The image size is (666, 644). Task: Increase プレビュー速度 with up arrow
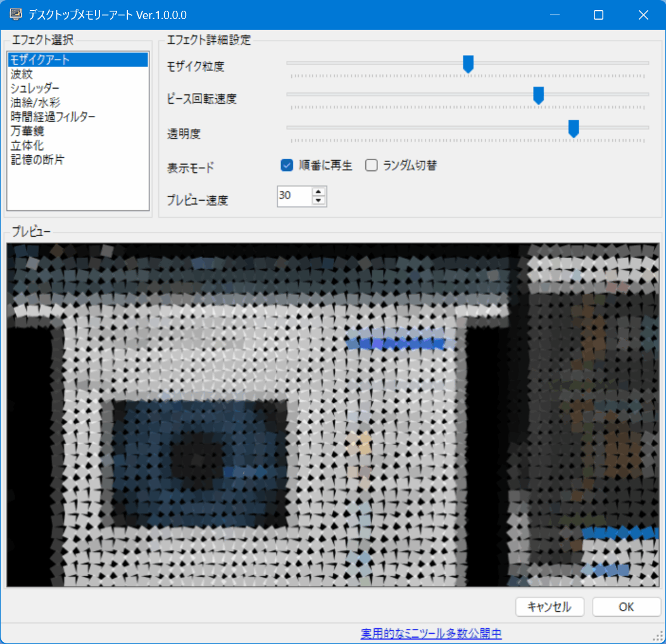(x=319, y=192)
